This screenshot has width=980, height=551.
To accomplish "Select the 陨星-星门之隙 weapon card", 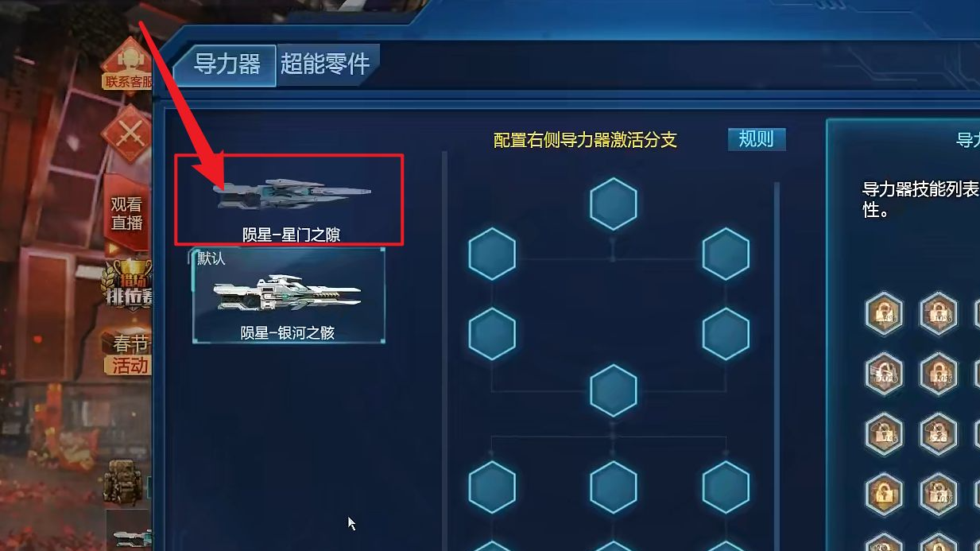I will pyautogui.click(x=290, y=200).
